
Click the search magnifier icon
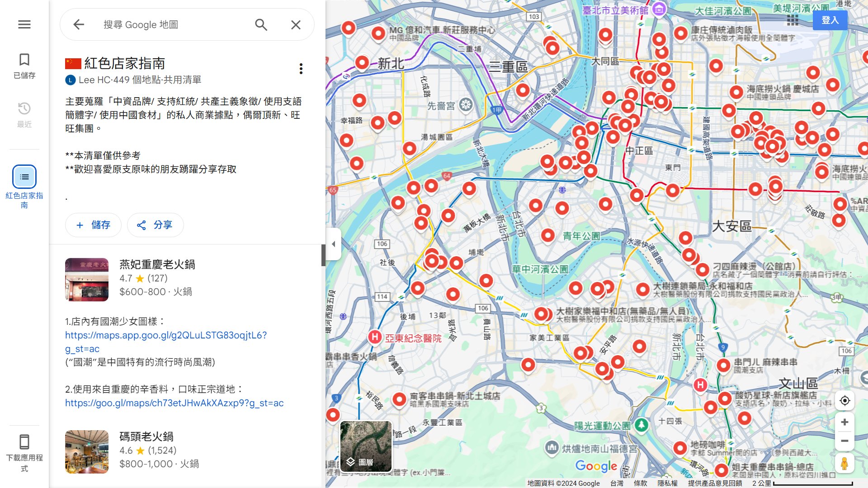coord(261,24)
